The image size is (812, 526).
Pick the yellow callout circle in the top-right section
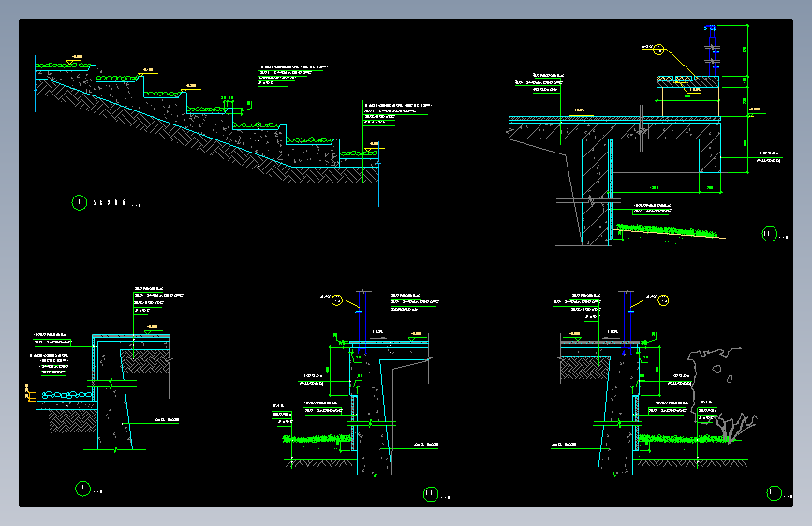pos(658,50)
